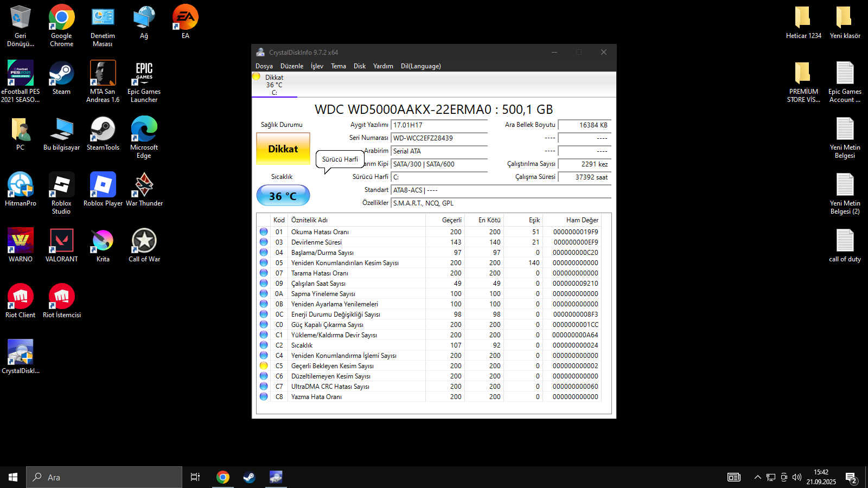Click the Çalıştırılma Sayısı 2291 kez field
Image resolution: width=868 pixels, height=488 pixels.
point(585,164)
